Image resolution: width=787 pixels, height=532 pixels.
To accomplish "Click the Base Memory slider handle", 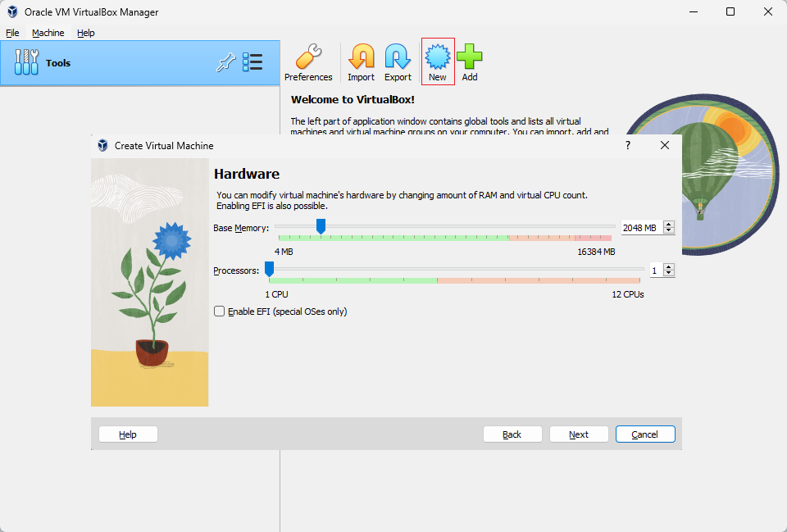I will tap(321, 226).
